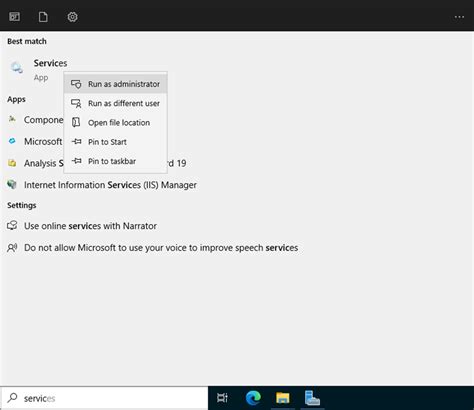474x410 pixels.
Task: Open Internet Information Services (IIS) Manager result
Action: tap(102, 185)
